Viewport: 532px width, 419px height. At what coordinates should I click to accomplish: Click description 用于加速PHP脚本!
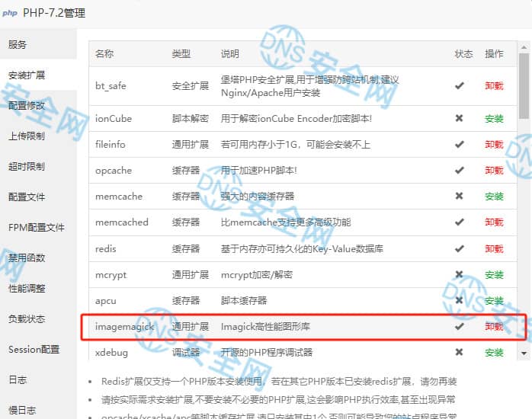tap(259, 170)
